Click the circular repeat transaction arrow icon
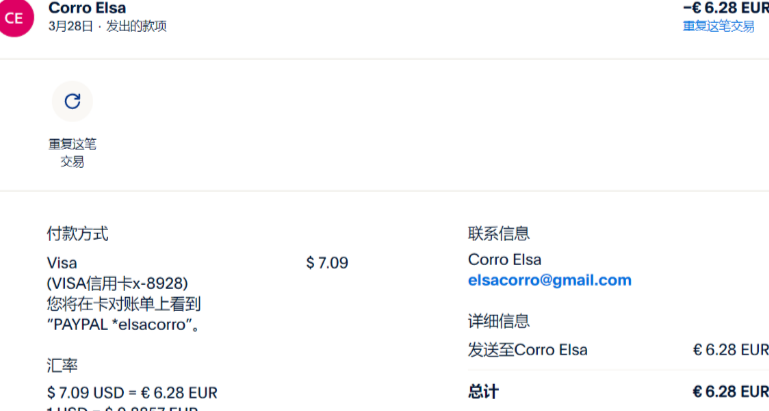This screenshot has height=411, width=769. click(x=72, y=101)
